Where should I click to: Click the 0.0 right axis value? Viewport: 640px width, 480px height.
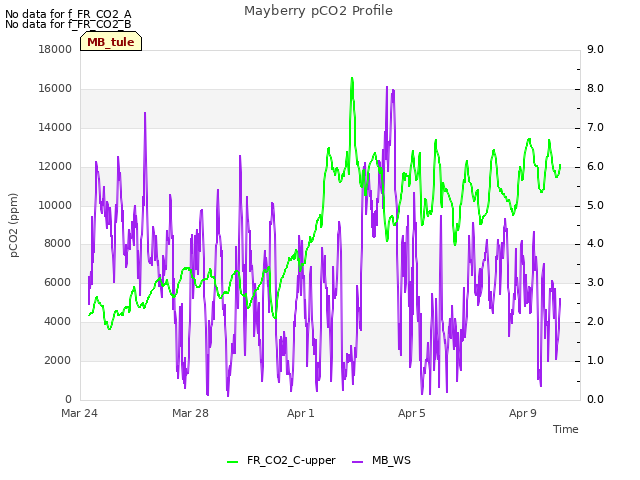coord(595,400)
